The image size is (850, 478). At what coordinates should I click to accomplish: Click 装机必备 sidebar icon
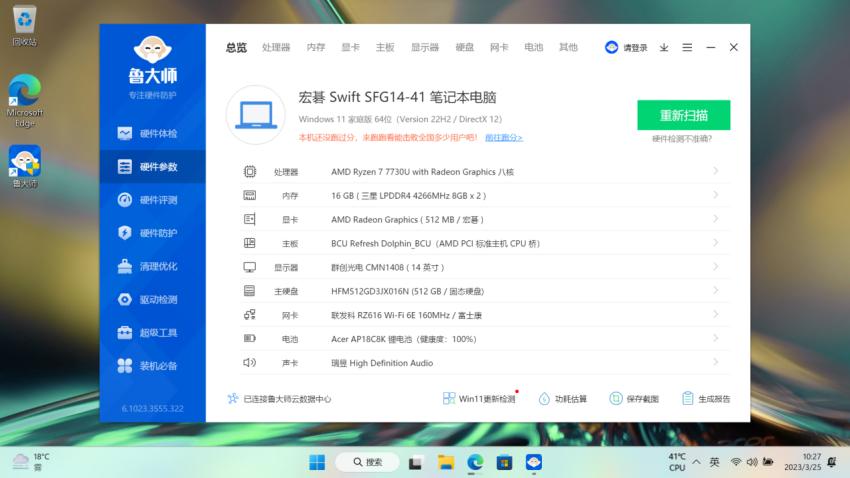pos(125,366)
